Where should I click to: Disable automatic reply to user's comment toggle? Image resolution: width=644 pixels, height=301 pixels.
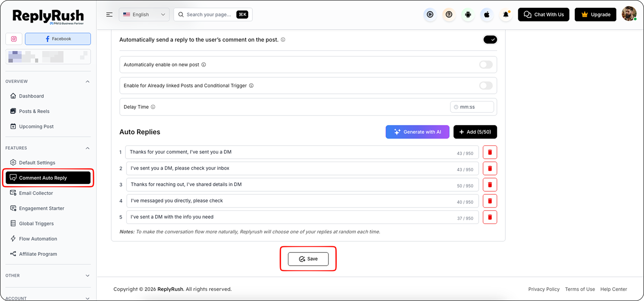[490, 40]
